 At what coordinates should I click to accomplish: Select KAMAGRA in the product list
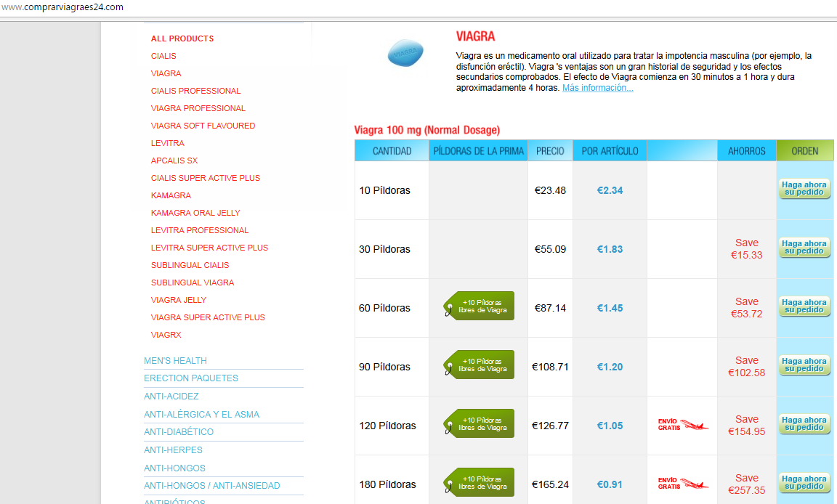click(171, 195)
